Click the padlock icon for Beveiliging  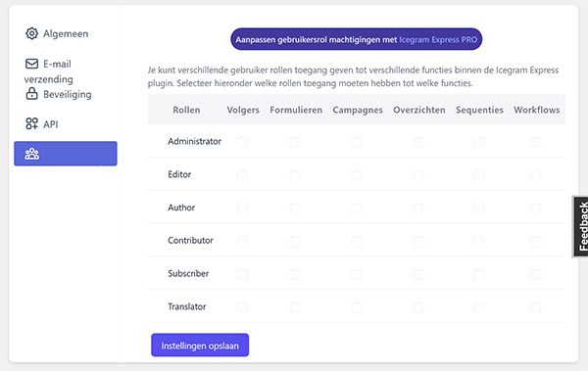click(32, 94)
